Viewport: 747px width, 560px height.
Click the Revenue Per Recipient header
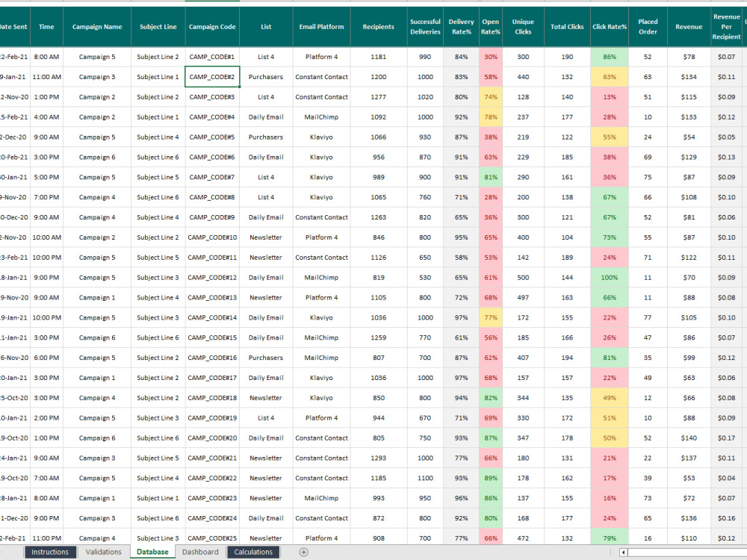[x=726, y=26]
